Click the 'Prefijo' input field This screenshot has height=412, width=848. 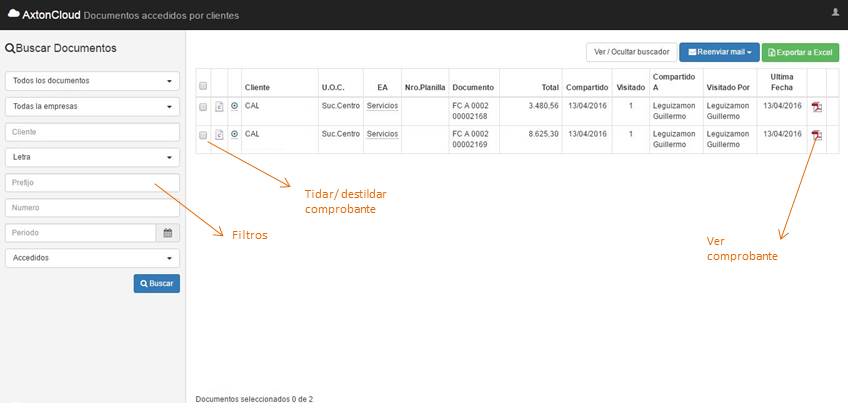point(92,183)
